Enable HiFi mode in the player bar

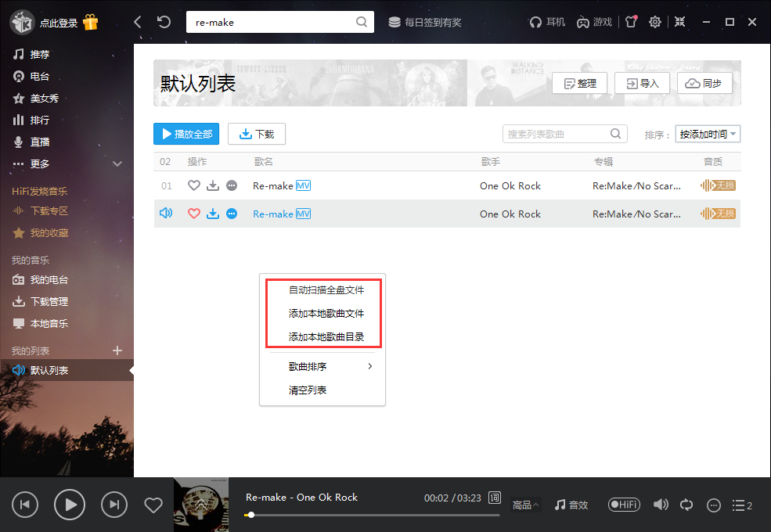click(624, 505)
